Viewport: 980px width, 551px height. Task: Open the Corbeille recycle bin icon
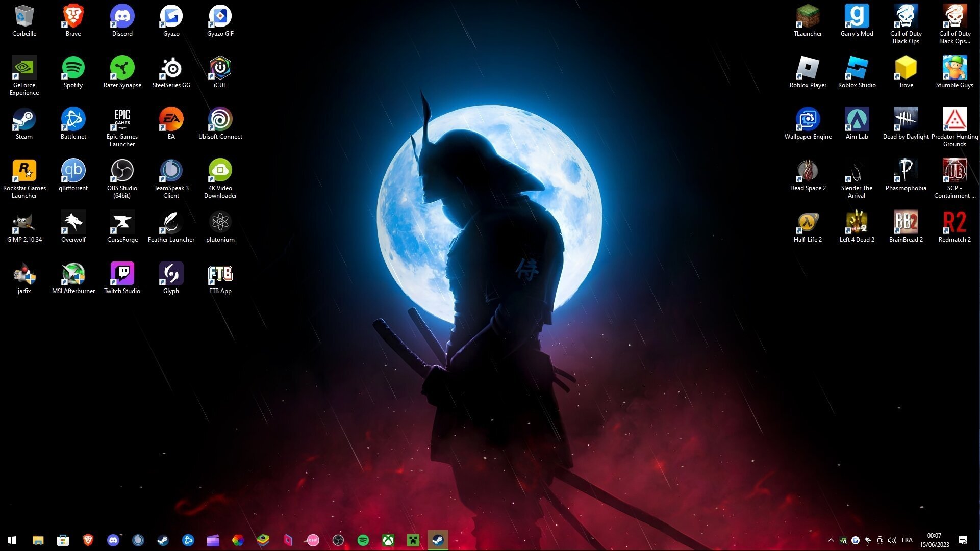pos(24,17)
